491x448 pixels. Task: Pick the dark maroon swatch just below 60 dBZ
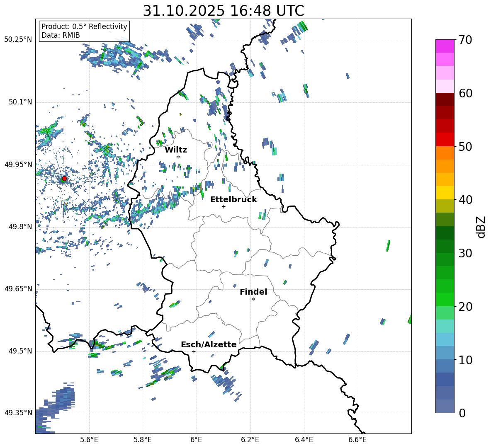point(445,99)
